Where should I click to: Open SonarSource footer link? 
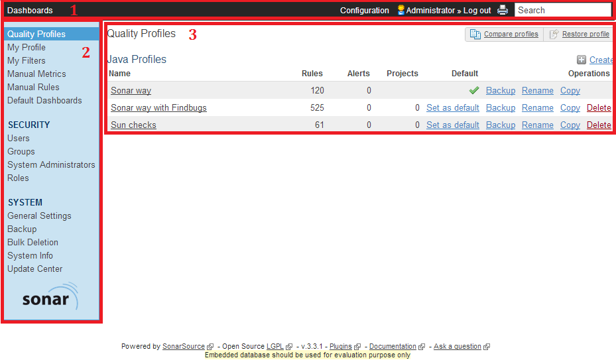point(184,346)
